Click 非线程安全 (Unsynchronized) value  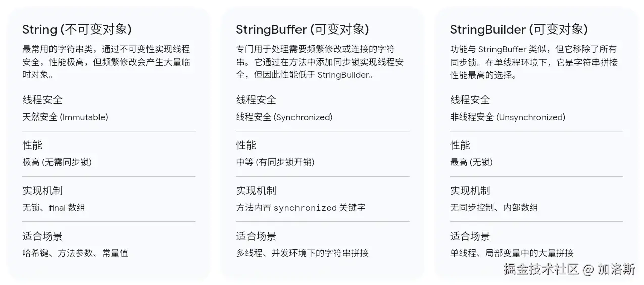pos(508,117)
